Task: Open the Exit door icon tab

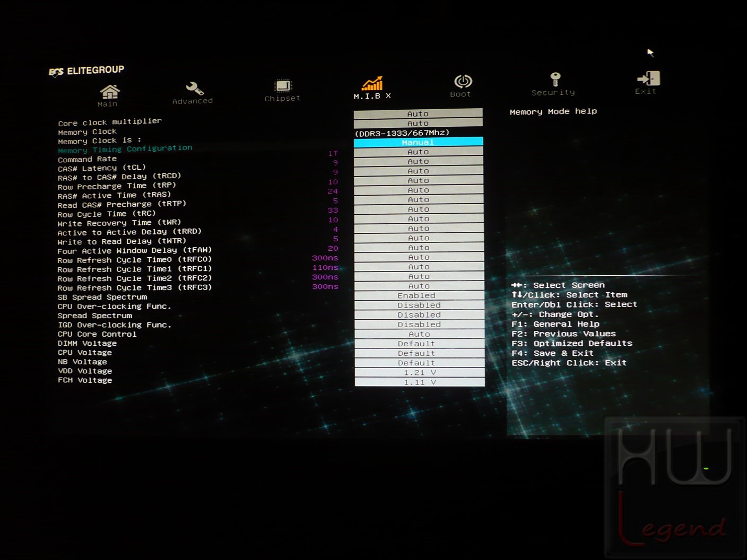Action: pos(648,78)
